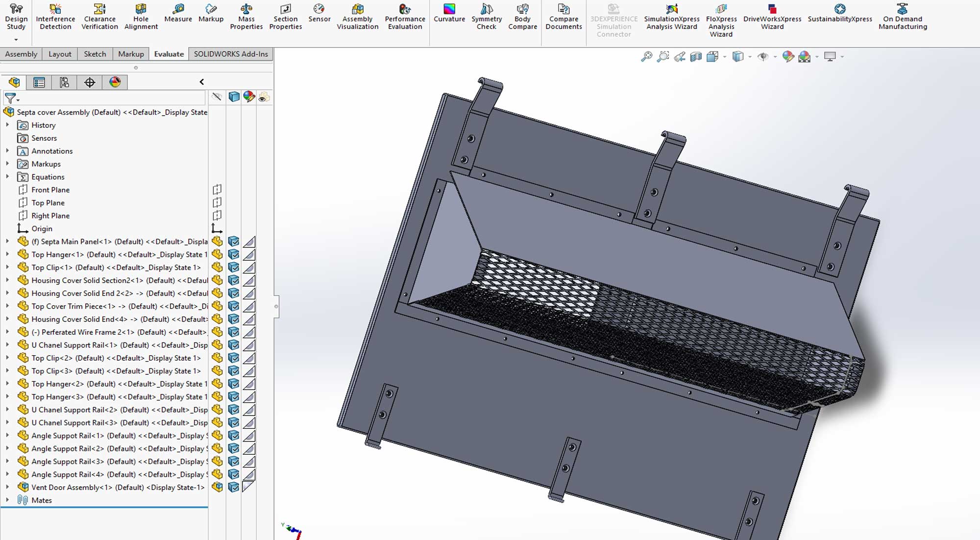980x540 pixels.
Task: Switch to FeatureManager Design Tree tab
Action: 14,82
